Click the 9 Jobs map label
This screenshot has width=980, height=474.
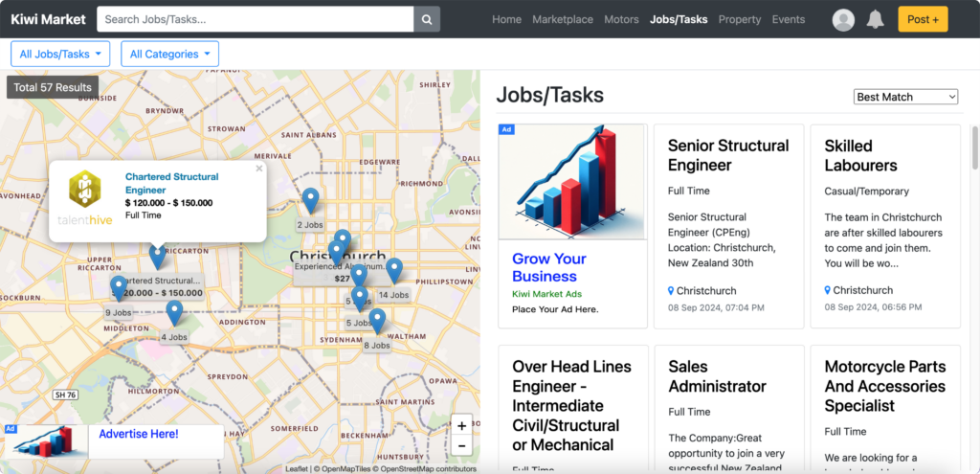(118, 312)
